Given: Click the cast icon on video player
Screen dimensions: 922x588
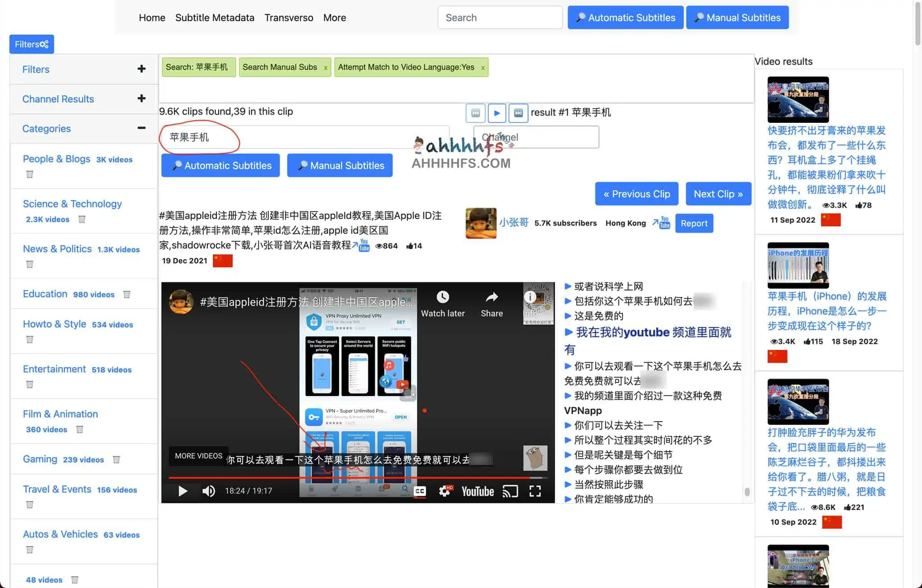Looking at the screenshot, I should click(509, 491).
